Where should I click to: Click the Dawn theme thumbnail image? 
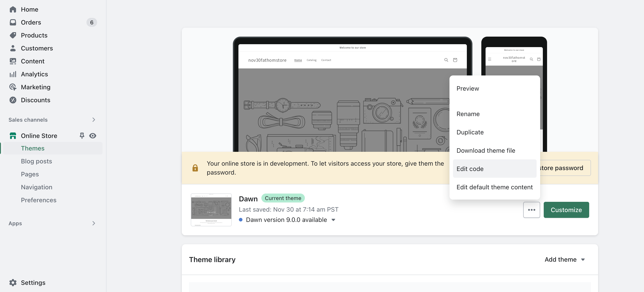click(211, 210)
